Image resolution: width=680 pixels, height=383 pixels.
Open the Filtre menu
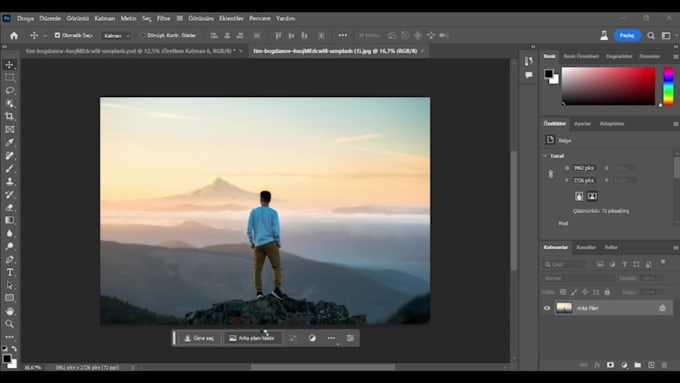163,18
